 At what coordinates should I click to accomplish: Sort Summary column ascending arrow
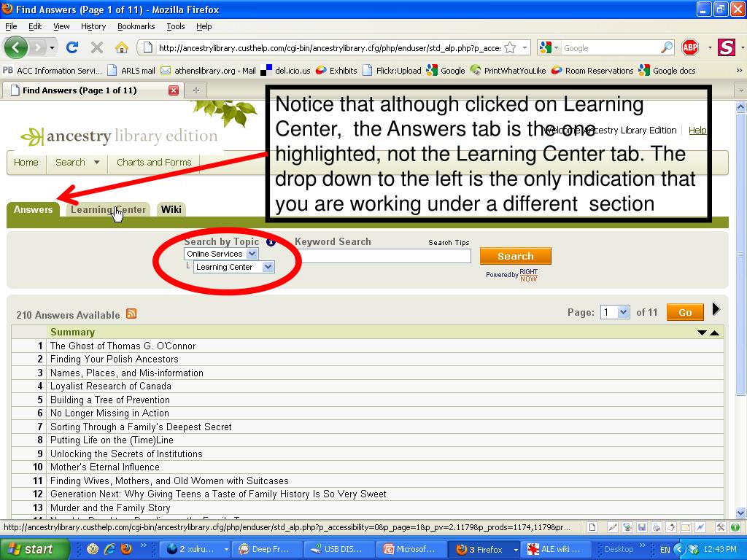(715, 332)
